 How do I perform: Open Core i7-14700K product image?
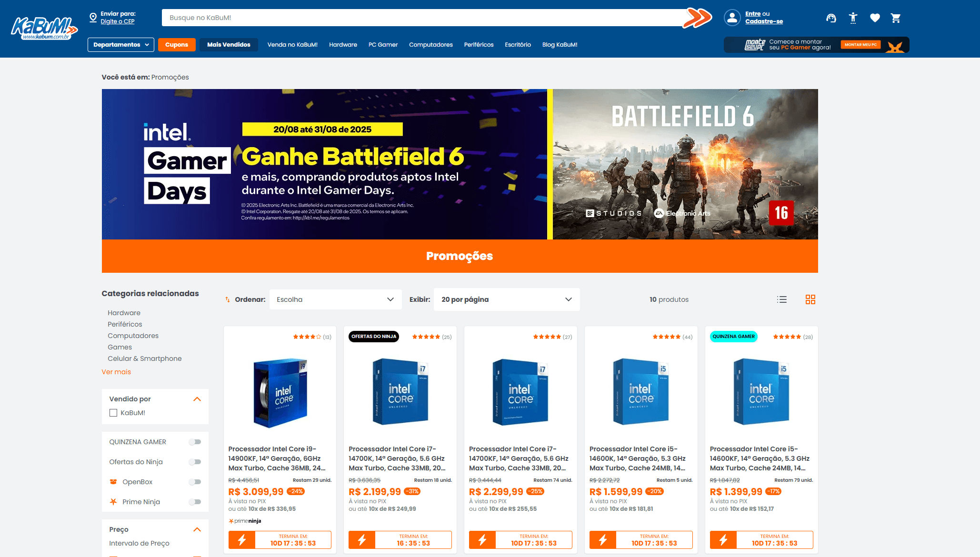coord(400,391)
